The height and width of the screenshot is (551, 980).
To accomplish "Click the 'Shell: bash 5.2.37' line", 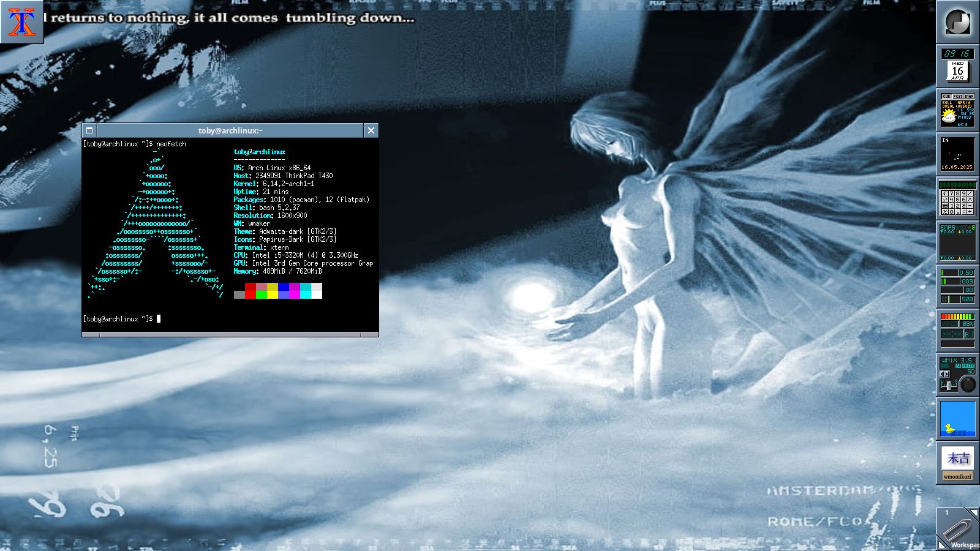I will tap(266, 208).
